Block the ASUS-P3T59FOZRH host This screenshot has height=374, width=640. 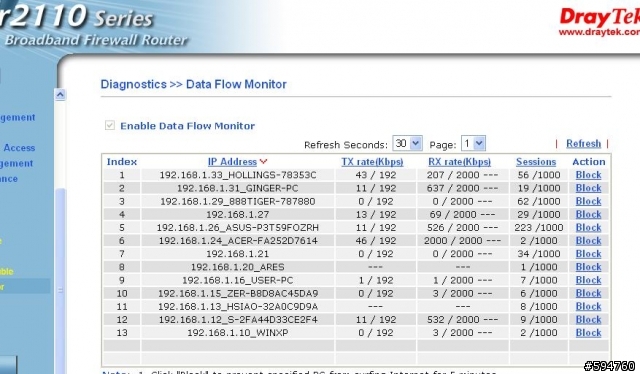pyautogui.click(x=588, y=227)
